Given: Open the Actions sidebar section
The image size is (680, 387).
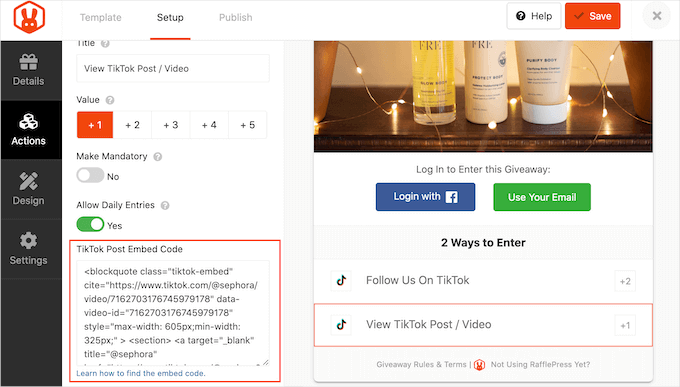Looking at the screenshot, I should tap(29, 130).
